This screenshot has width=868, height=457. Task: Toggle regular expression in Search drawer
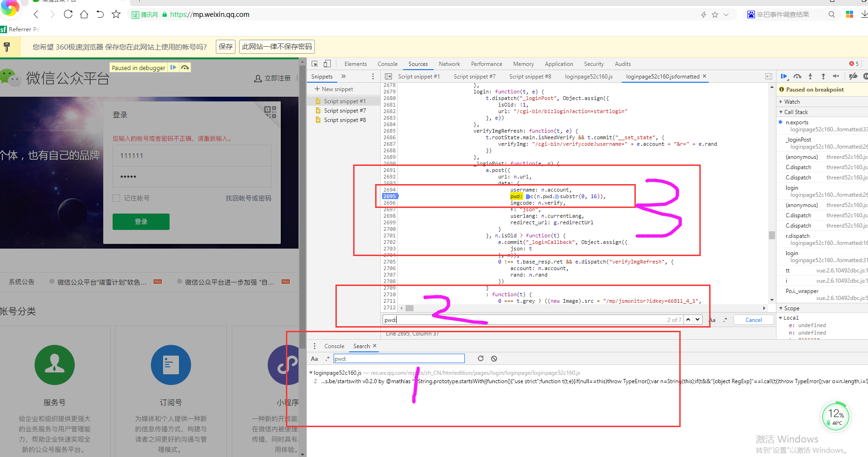tap(327, 358)
